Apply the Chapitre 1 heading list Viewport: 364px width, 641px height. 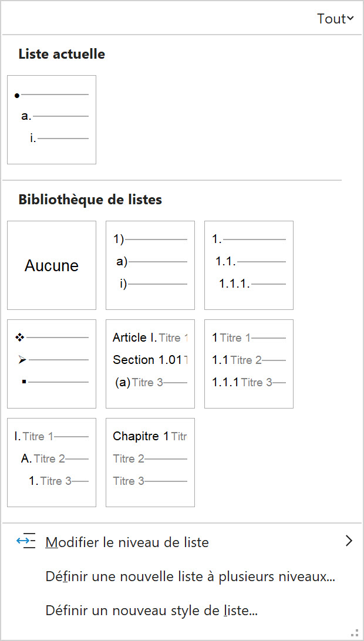click(150, 463)
